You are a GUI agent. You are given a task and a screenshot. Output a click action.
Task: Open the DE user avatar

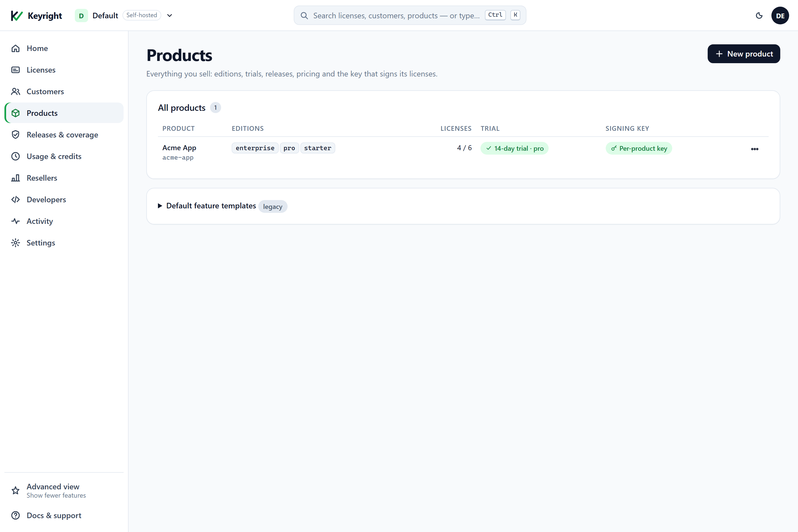[x=780, y=16]
